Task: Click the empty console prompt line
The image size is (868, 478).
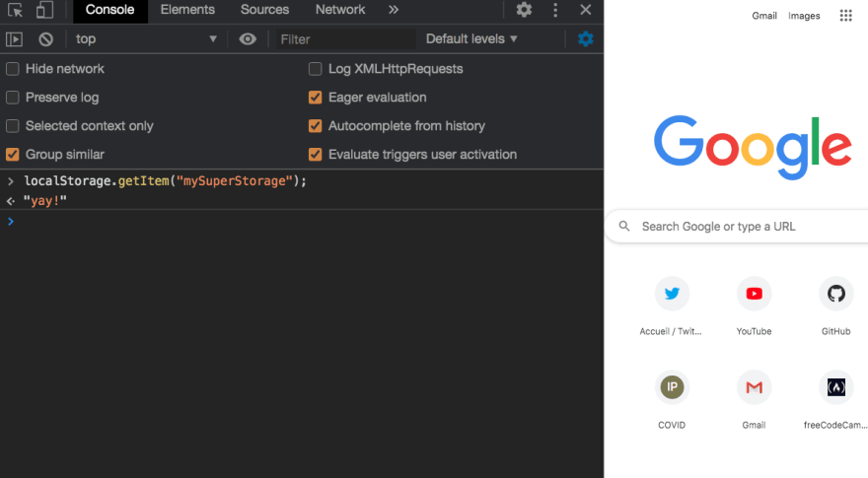Action: [x=302, y=222]
